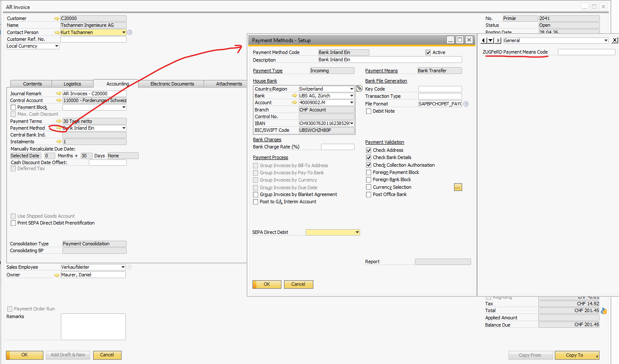
Task: Expand the Payment Method dropdown
Action: point(124,128)
